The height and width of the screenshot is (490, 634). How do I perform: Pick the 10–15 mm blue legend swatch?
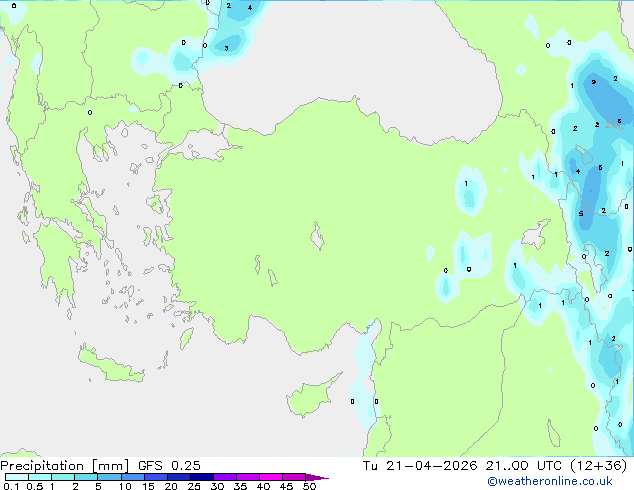(133, 477)
